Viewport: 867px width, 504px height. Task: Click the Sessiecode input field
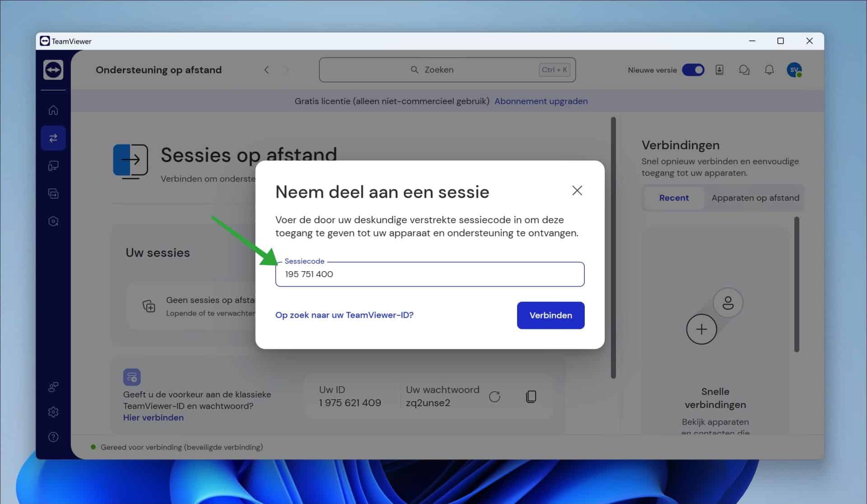click(430, 274)
